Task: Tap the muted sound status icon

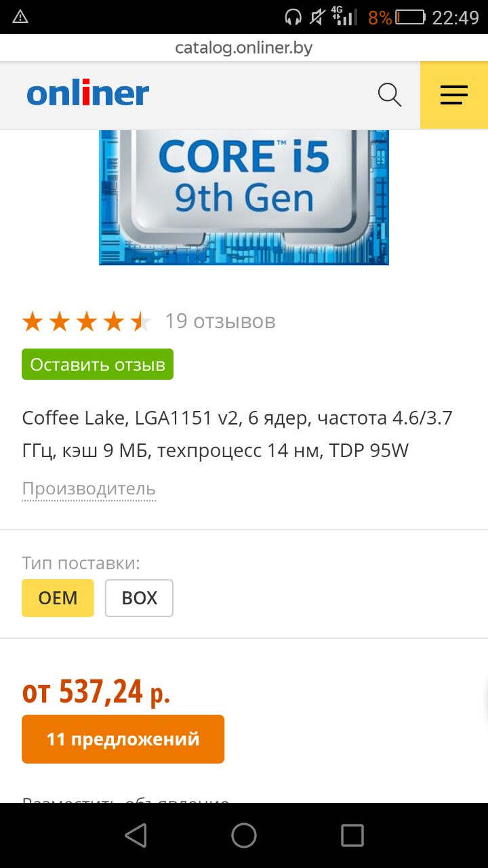Action: (x=317, y=17)
